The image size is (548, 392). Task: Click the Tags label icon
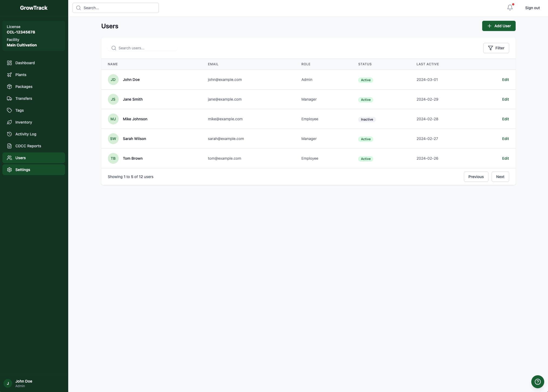click(9, 110)
